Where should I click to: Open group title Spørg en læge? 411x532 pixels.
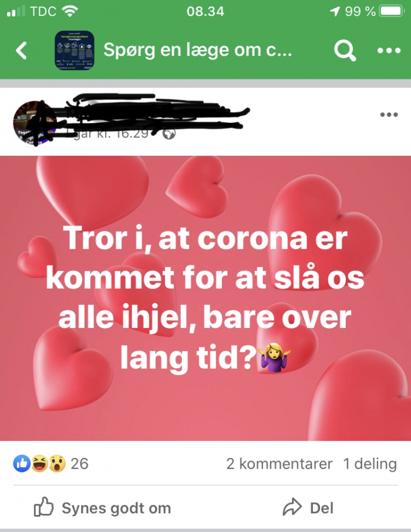pos(197,50)
